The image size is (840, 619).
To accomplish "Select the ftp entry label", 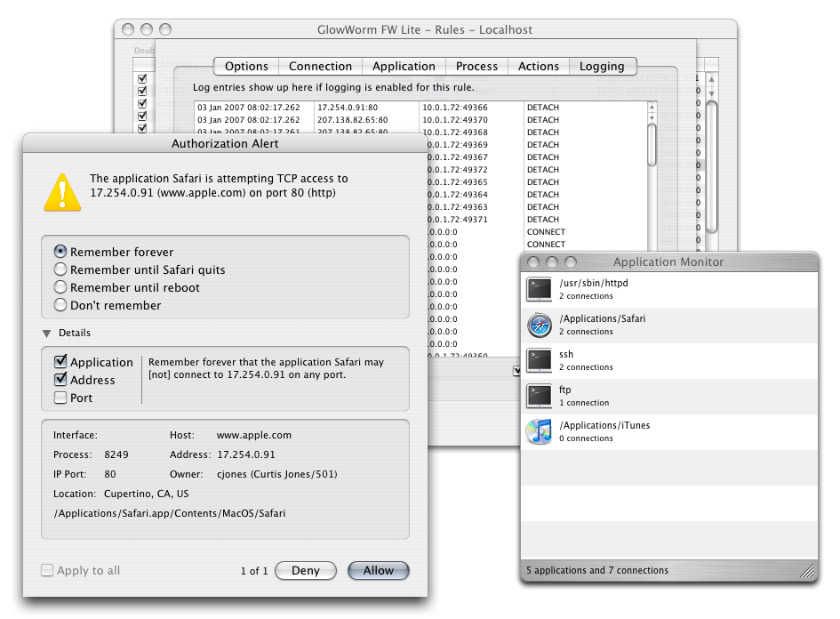I will pos(565,390).
